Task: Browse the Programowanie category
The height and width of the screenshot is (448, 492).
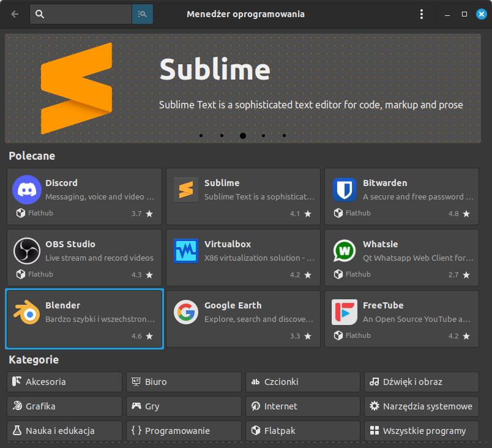Action: point(184,431)
